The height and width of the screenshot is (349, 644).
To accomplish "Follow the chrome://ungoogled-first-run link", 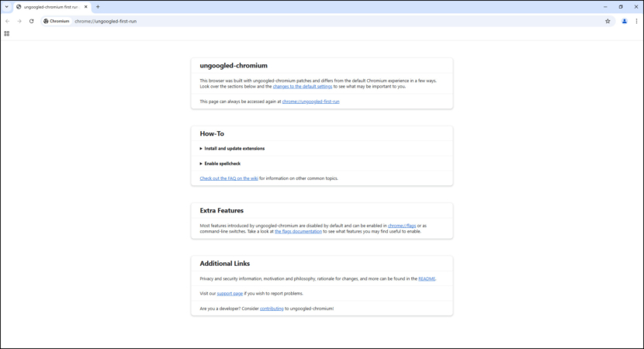I will coord(310,102).
